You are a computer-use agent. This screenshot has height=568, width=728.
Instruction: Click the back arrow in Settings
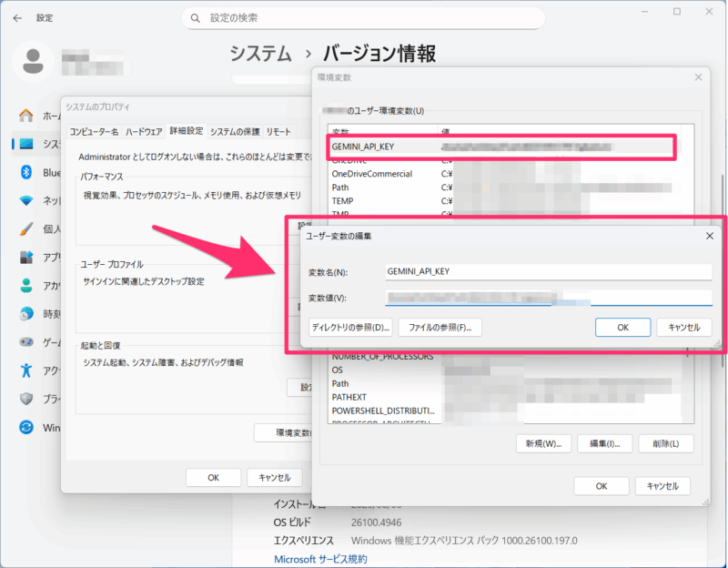(17, 18)
